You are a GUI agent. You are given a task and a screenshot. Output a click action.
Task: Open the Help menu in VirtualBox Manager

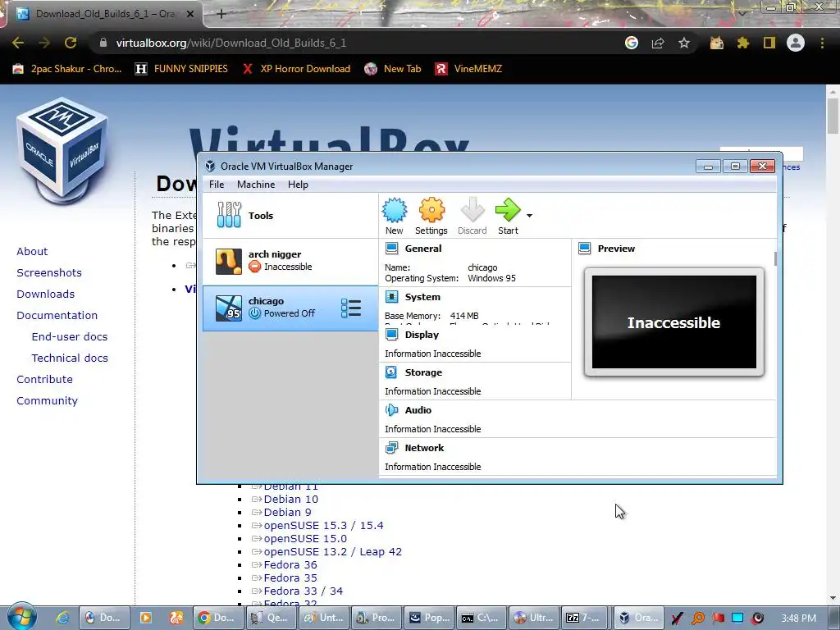coord(298,185)
